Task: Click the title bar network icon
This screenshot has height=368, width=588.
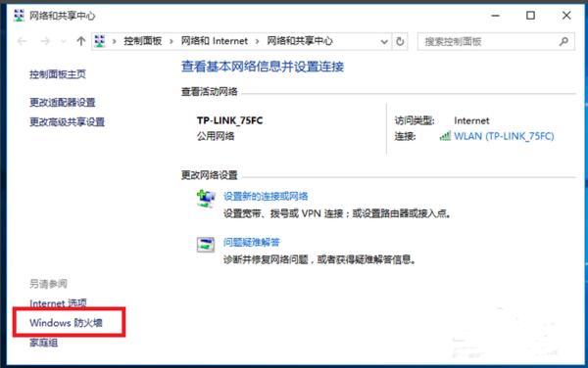Action: point(19,16)
